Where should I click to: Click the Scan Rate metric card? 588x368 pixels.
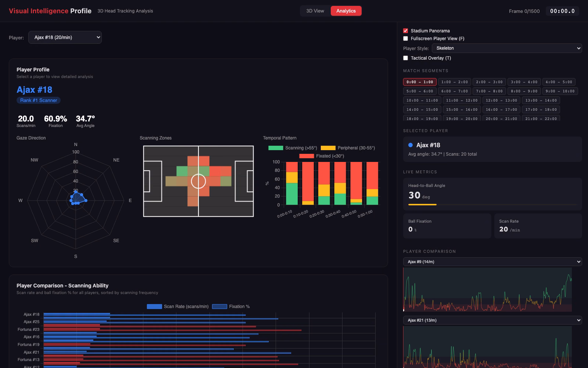[x=538, y=226]
